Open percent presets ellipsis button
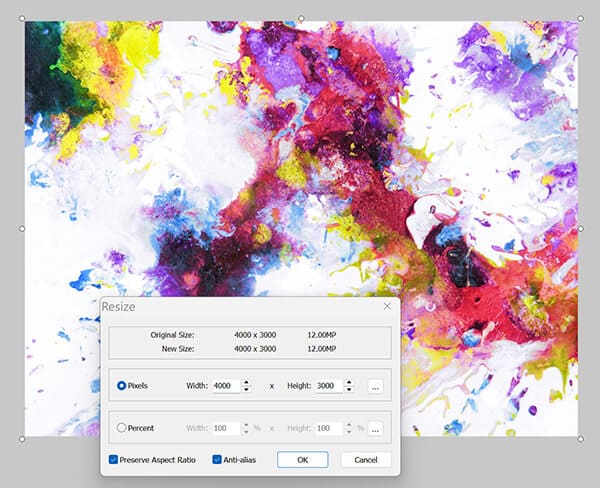Screen dimensions: 600x488 [x=375, y=429]
